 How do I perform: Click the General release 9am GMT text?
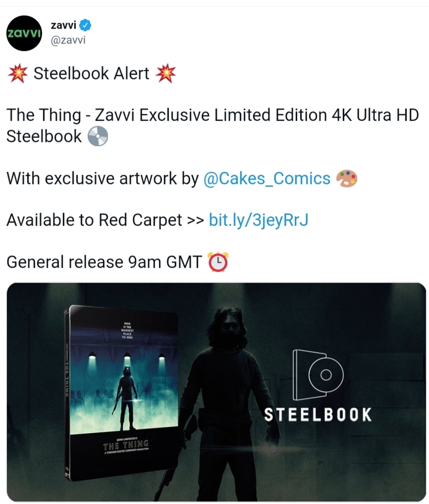click(104, 262)
